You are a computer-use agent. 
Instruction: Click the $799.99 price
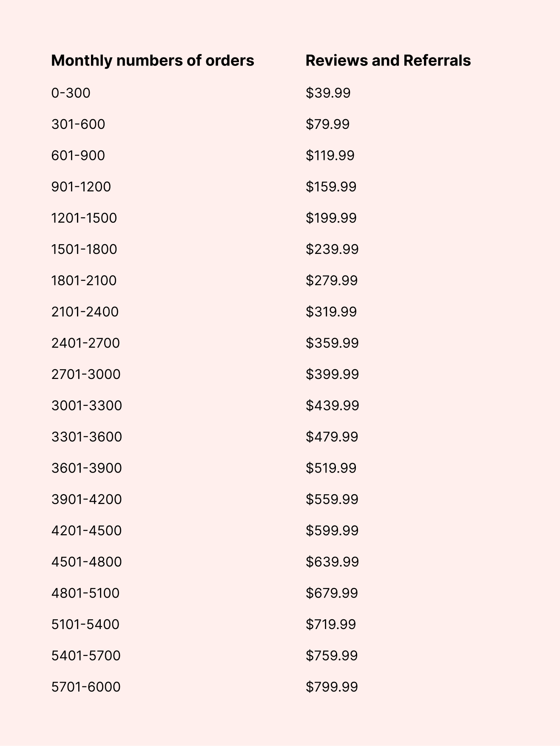(332, 687)
